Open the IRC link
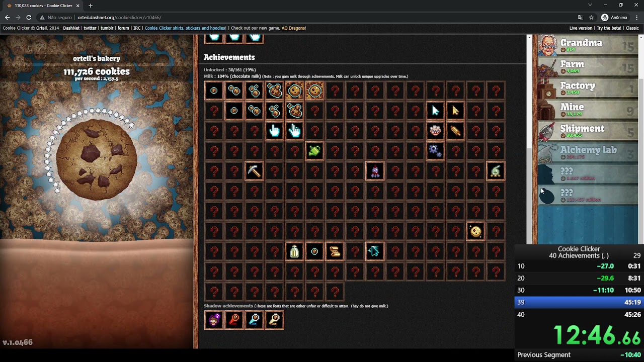The image size is (644, 362). click(137, 28)
